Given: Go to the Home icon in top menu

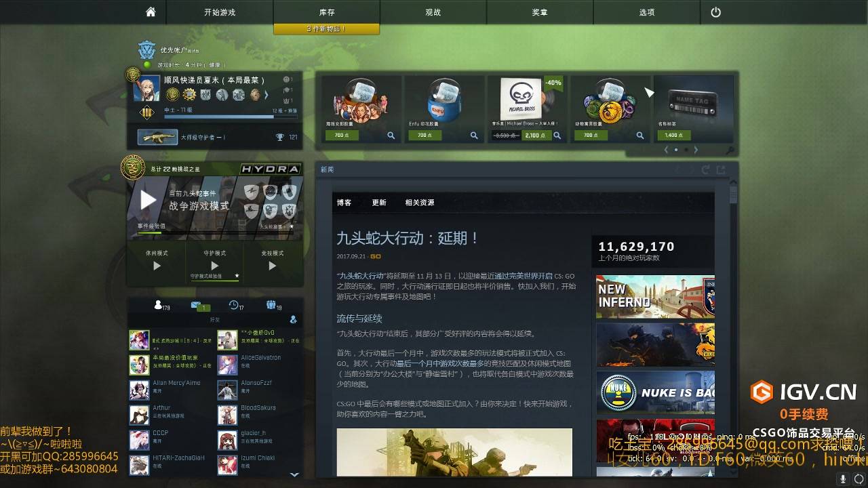Looking at the screenshot, I should (151, 12).
